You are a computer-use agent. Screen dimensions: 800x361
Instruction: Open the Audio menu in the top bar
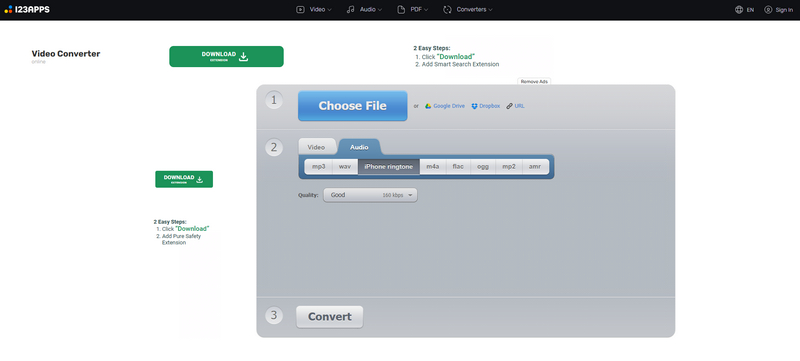364,9
